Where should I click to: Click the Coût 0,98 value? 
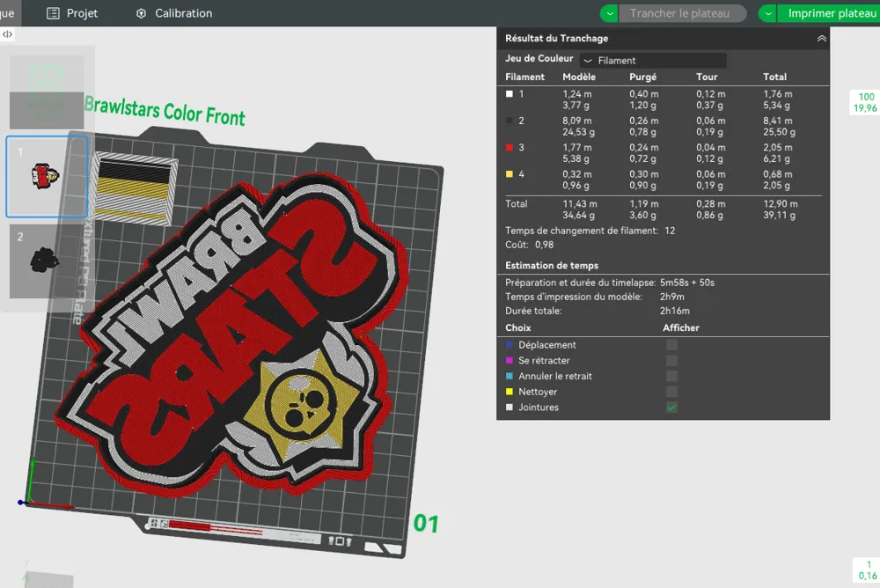[544, 245]
